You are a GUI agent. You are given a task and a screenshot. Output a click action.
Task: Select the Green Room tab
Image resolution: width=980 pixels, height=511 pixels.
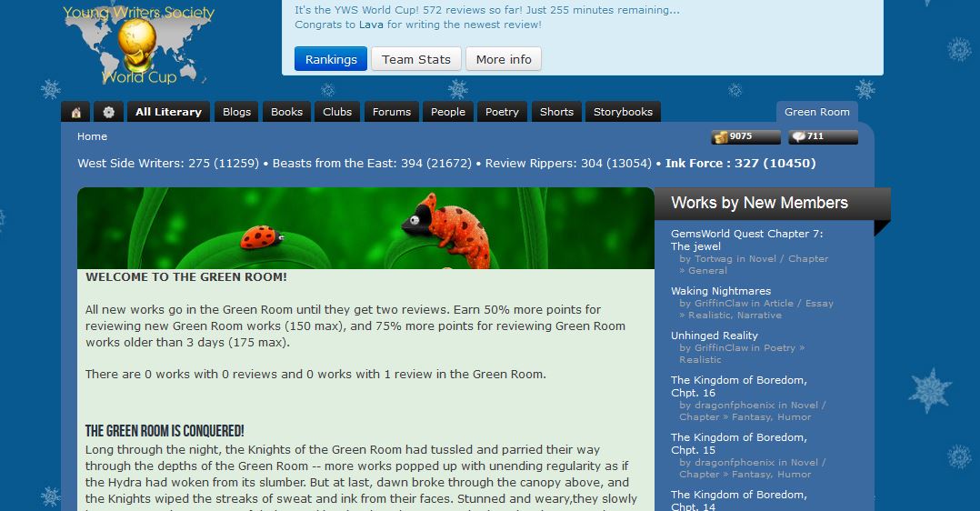pyautogui.click(x=817, y=112)
